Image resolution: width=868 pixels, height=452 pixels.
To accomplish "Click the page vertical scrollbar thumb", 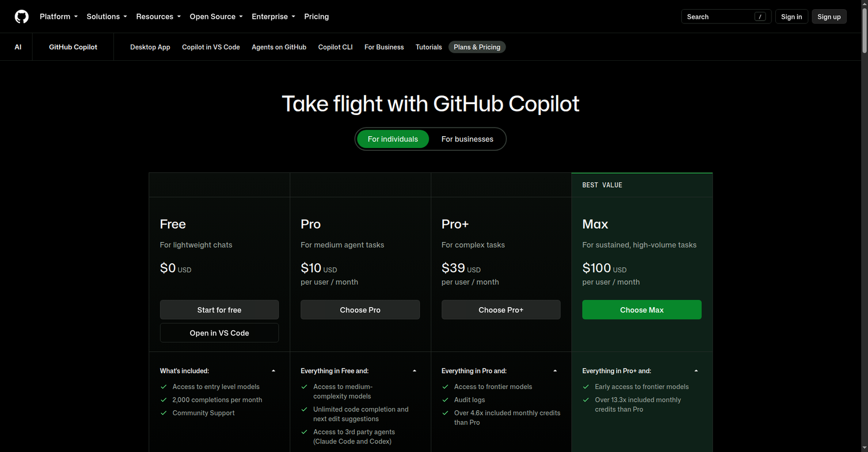I will 864,30.
